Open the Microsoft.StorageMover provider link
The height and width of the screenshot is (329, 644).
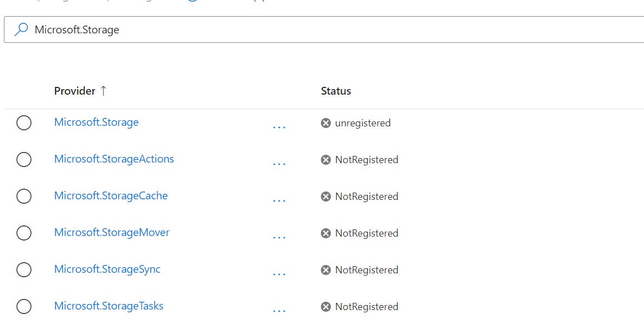click(x=112, y=232)
